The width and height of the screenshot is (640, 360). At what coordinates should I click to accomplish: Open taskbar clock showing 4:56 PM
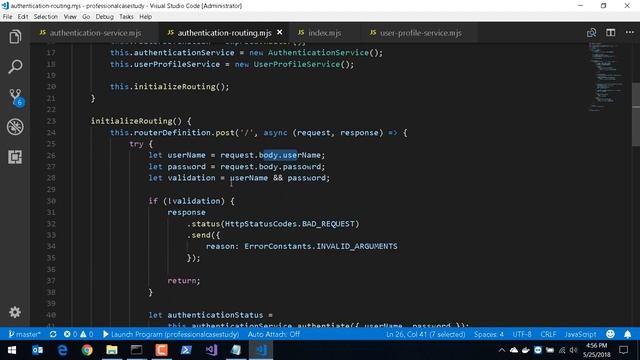tap(596, 350)
